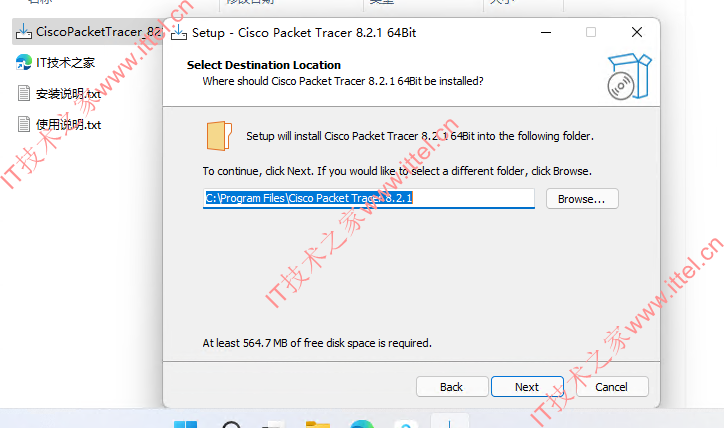Image resolution: width=724 pixels, height=428 pixels.
Task: Click the 使用说明.txt file name
Action: [x=69, y=125]
